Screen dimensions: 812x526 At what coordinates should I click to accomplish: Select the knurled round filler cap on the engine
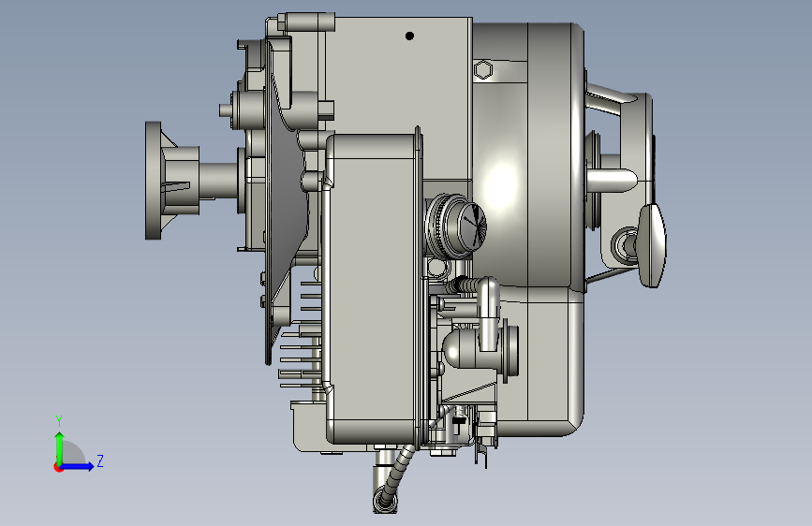point(456,226)
